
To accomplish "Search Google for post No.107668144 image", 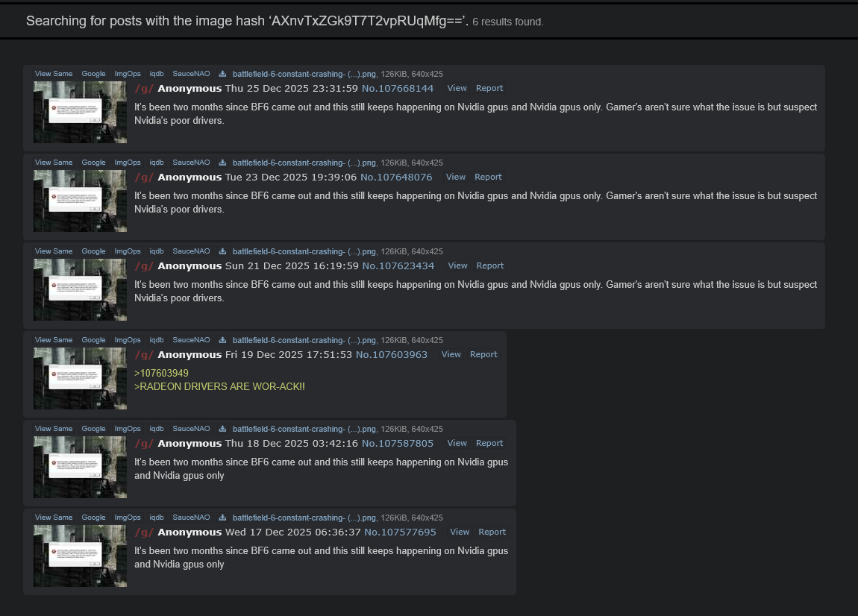I will coord(93,74).
